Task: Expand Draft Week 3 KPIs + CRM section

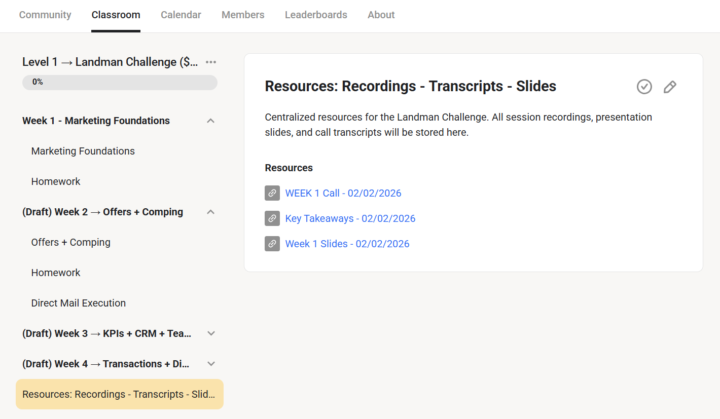Action: (211, 334)
